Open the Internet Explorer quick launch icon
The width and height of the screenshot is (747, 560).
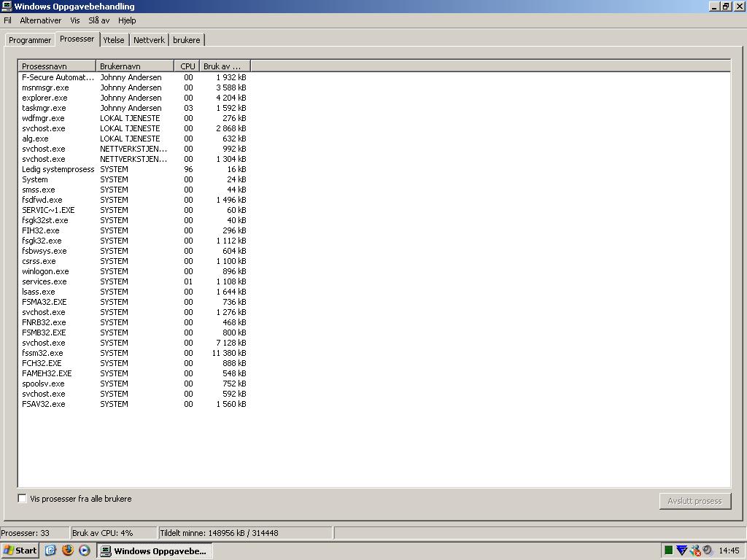pos(50,551)
